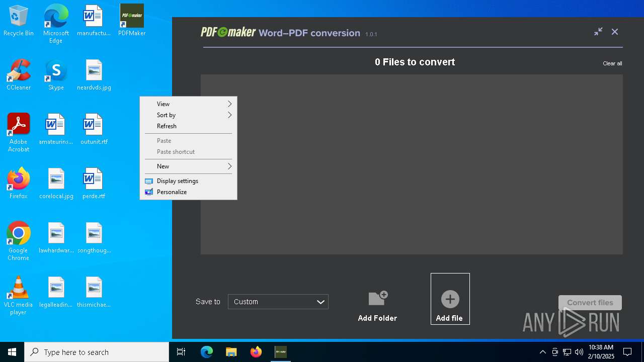
Task: Click the Add file plus button
Action: tap(450, 299)
